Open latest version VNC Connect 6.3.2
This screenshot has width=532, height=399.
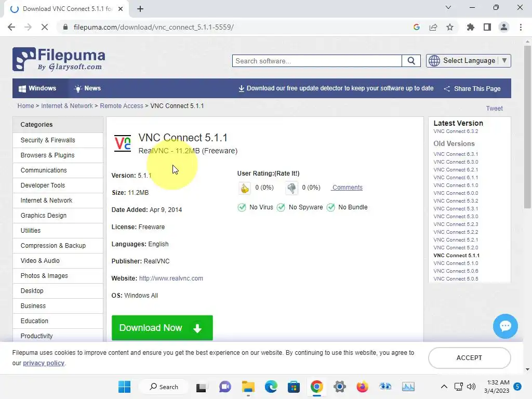[456, 131]
